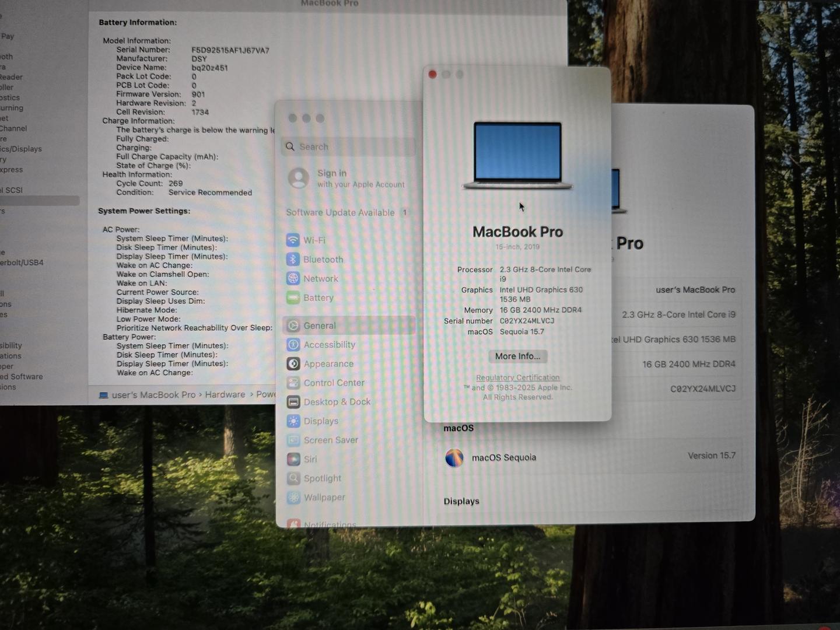
Task: Open the Screen Saver icon
Action: pos(293,440)
